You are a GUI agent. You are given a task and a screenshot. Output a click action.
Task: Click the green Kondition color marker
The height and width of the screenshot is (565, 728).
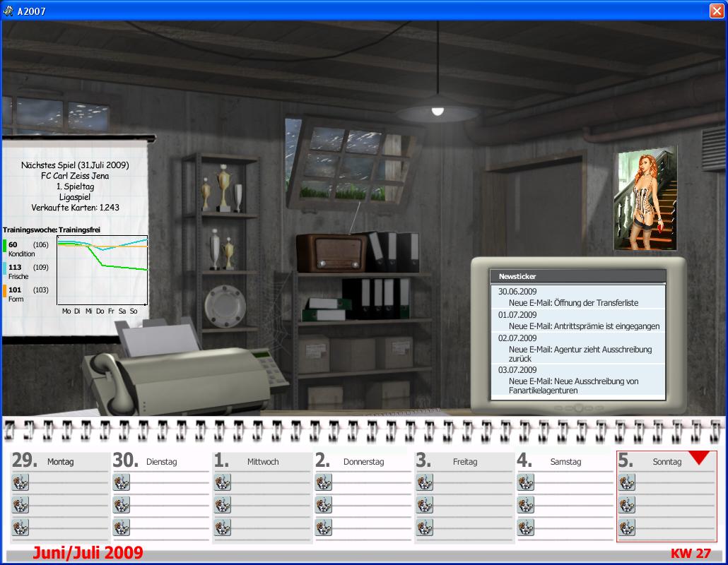pyautogui.click(x=5, y=246)
